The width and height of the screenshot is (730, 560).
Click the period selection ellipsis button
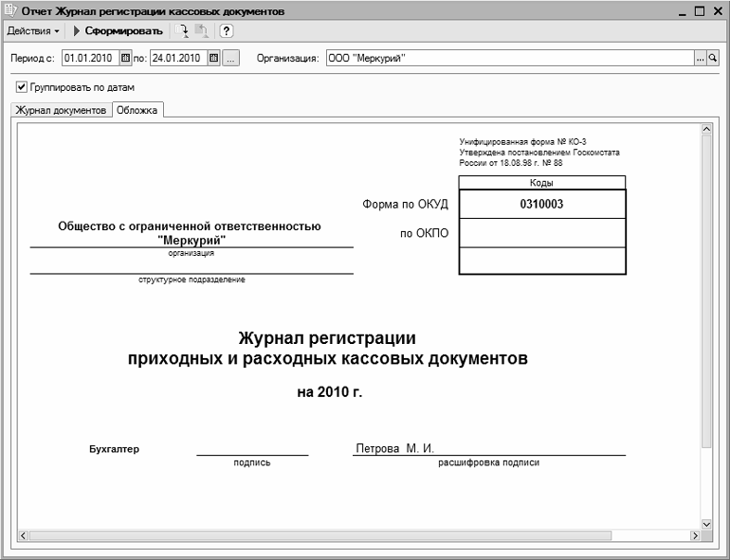point(230,58)
